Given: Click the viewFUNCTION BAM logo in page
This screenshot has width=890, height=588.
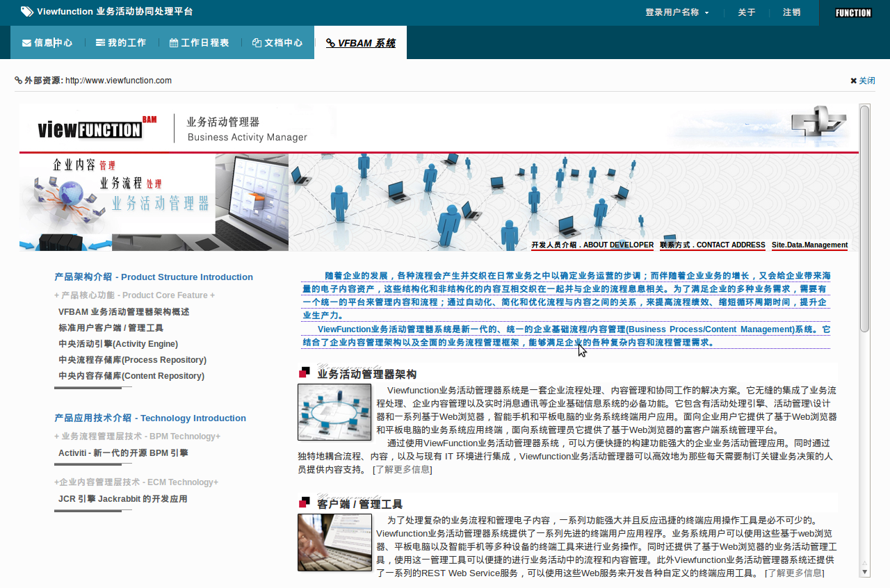Looking at the screenshot, I should pyautogui.click(x=97, y=128).
